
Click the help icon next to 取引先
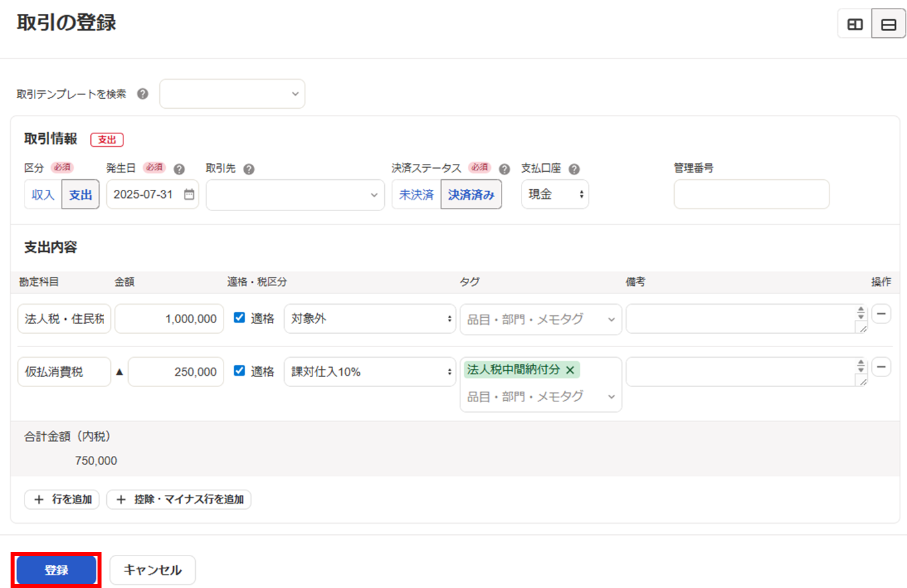[x=249, y=169]
